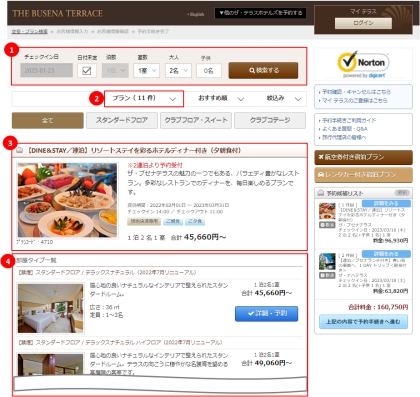This screenshot has height=397, width=420.
Task: Open the 空室・プラン検索 breadcrumb link
Action: tap(30, 31)
